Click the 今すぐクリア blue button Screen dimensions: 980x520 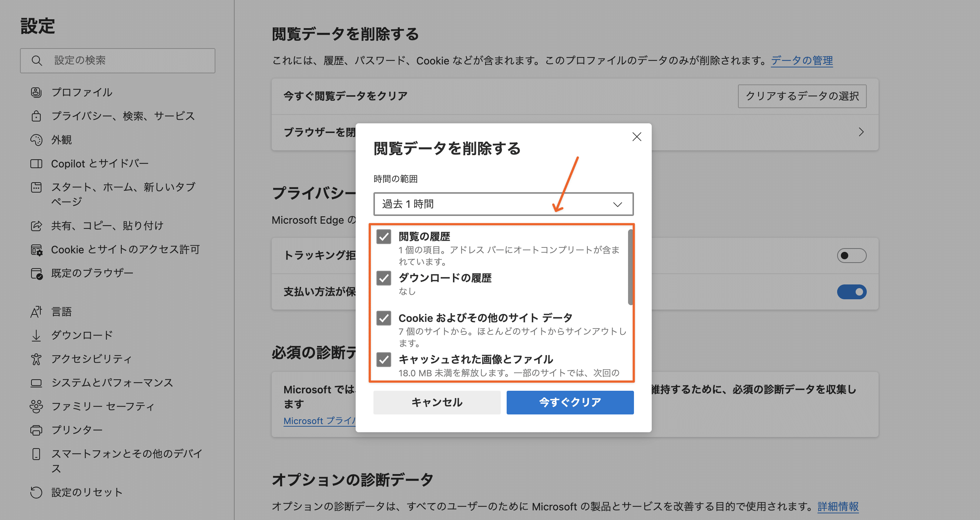click(x=570, y=402)
